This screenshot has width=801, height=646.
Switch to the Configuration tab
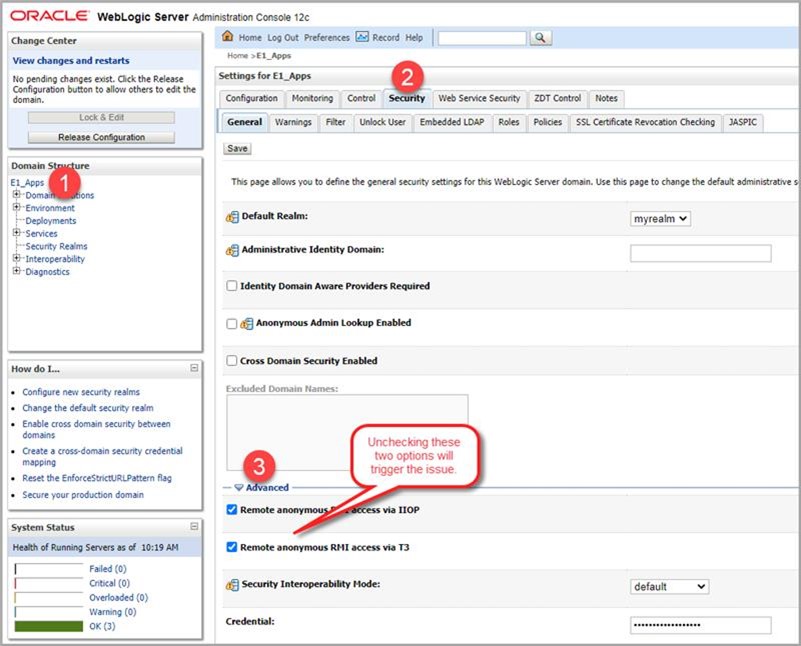[x=251, y=98]
